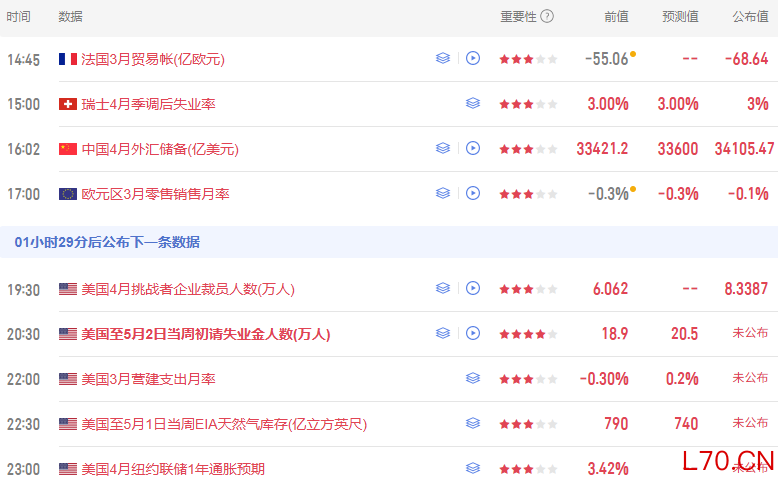
Task: Click previous value 790
Action: click(x=617, y=423)
